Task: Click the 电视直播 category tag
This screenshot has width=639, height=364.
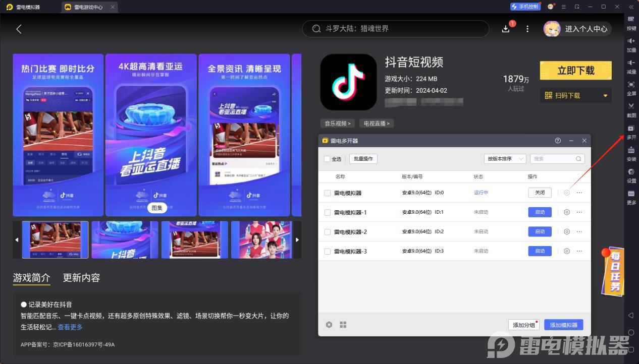Action: [377, 123]
